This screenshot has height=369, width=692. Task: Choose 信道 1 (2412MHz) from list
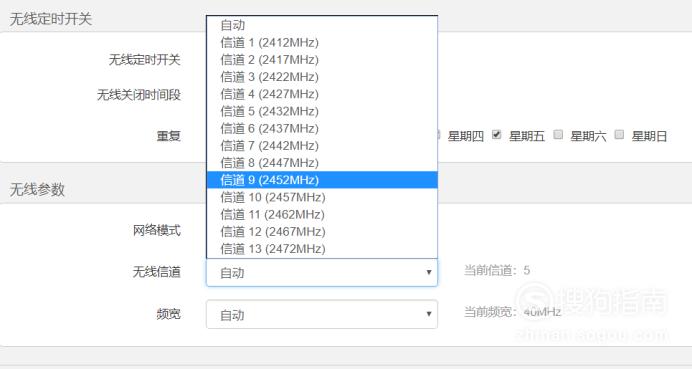(x=322, y=42)
